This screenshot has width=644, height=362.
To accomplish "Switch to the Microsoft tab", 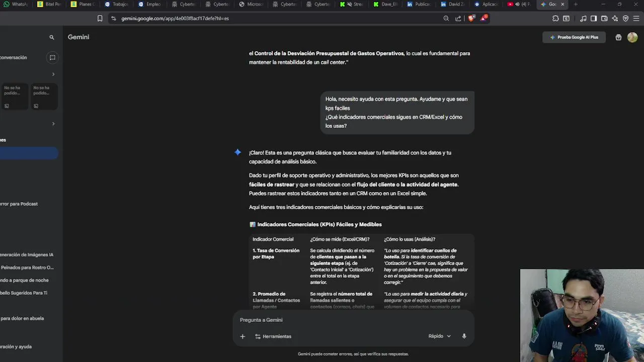I will 252,4.
